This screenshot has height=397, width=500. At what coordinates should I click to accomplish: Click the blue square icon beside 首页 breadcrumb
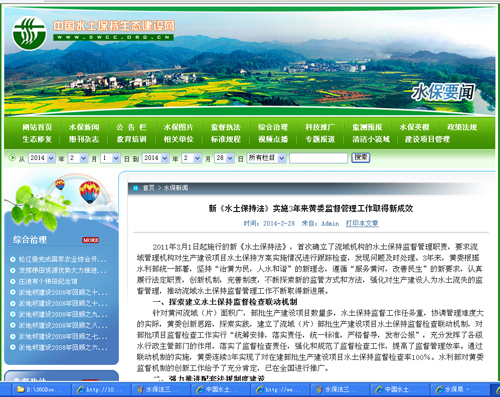pyautogui.click(x=136, y=188)
